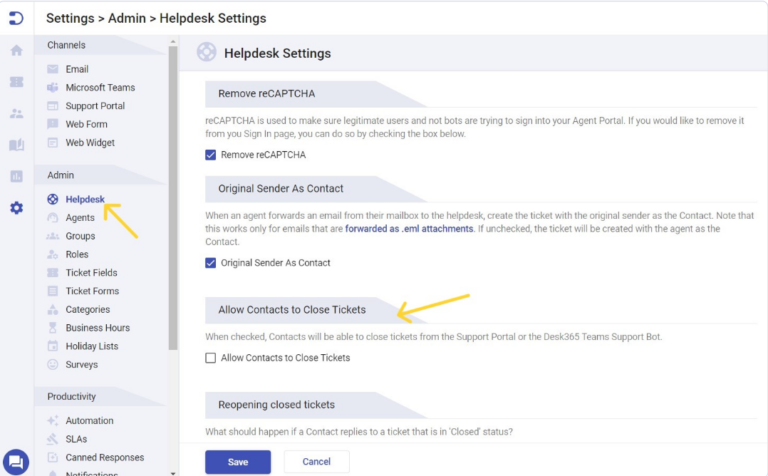The width and height of the screenshot is (768, 476).
Task: Click the Desk365 logo icon
Action: (16, 17)
